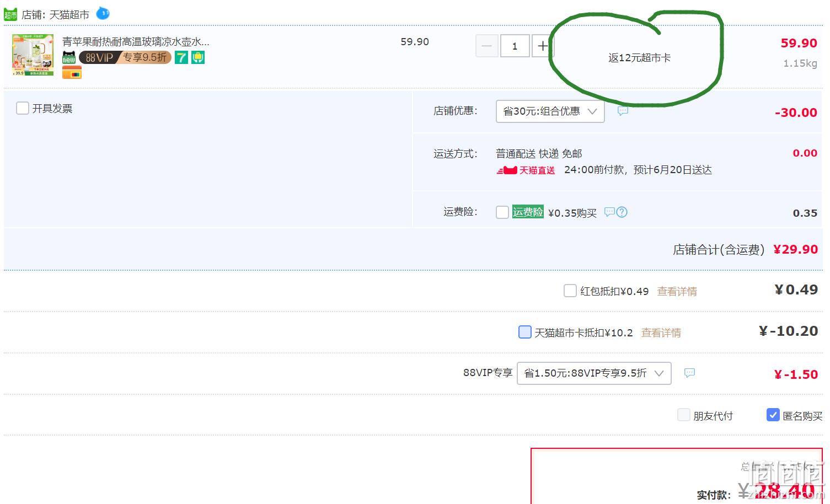Click the 返12元超市卡 promotion text
The height and width of the screenshot is (504, 830).
[x=639, y=58]
